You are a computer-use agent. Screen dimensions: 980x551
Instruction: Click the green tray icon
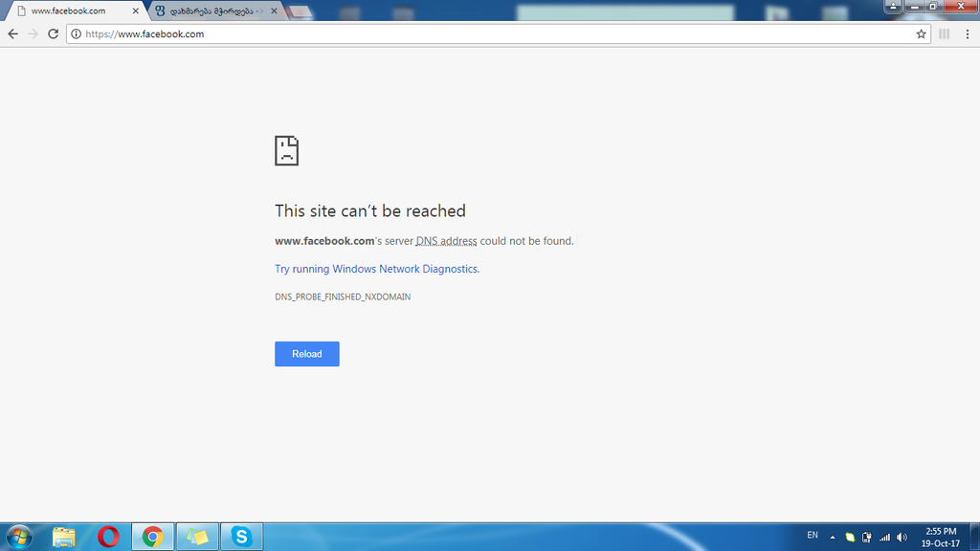pos(850,537)
